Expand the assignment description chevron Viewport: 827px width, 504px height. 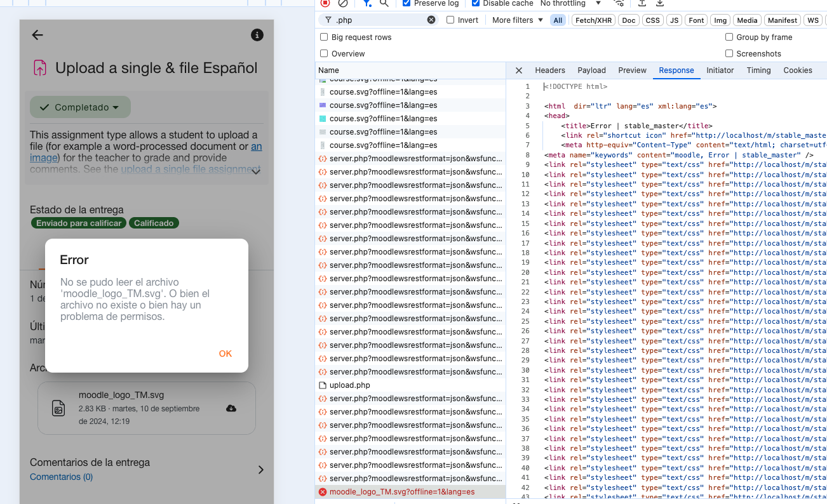pyautogui.click(x=256, y=171)
